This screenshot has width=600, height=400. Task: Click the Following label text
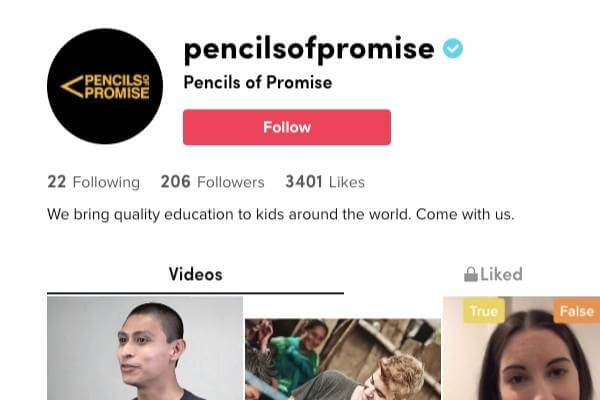pyautogui.click(x=106, y=183)
